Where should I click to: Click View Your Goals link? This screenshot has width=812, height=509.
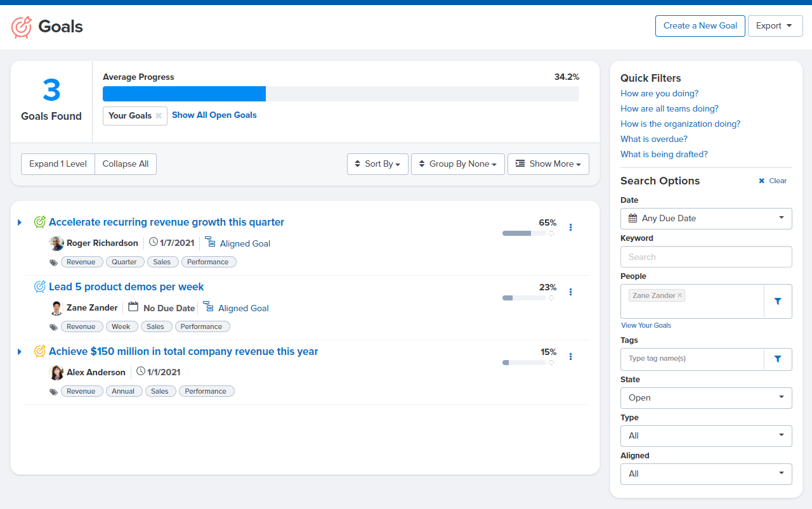tap(646, 326)
